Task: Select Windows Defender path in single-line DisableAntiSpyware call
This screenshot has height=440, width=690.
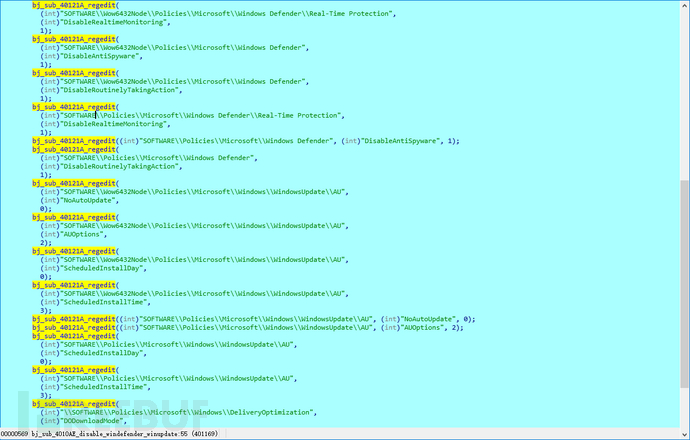Action: point(237,141)
